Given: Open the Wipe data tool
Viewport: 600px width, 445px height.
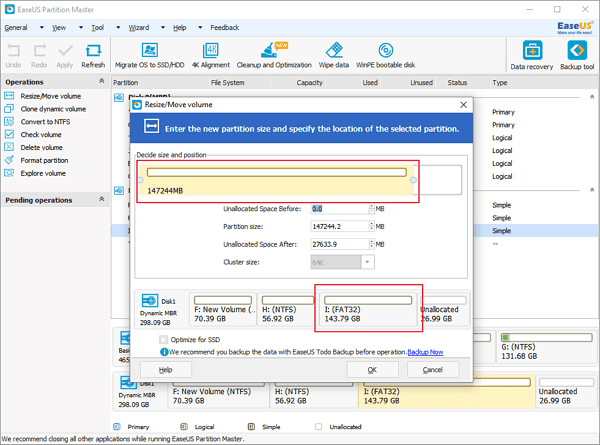Looking at the screenshot, I should (334, 55).
